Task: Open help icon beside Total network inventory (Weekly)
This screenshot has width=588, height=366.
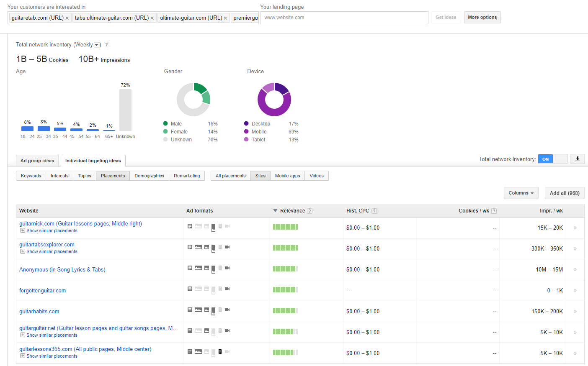Action: [106, 45]
